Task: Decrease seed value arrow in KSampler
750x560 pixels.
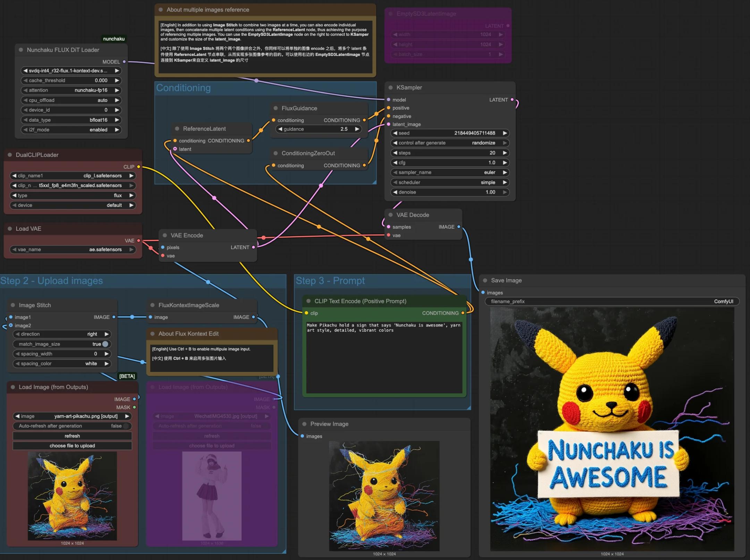Action: (395, 133)
